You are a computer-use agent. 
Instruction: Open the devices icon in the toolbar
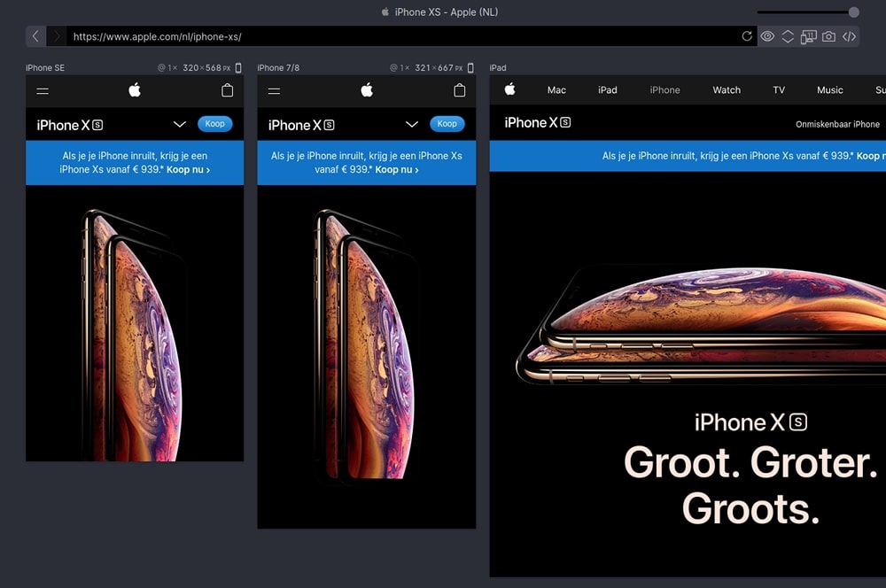click(x=808, y=36)
